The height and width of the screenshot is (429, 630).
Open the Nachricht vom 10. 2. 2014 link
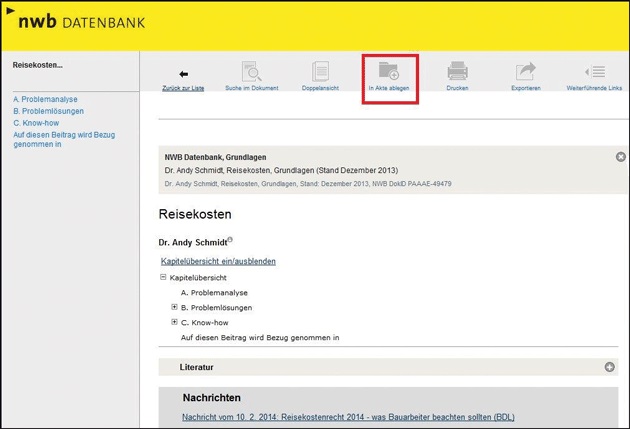tap(348, 417)
